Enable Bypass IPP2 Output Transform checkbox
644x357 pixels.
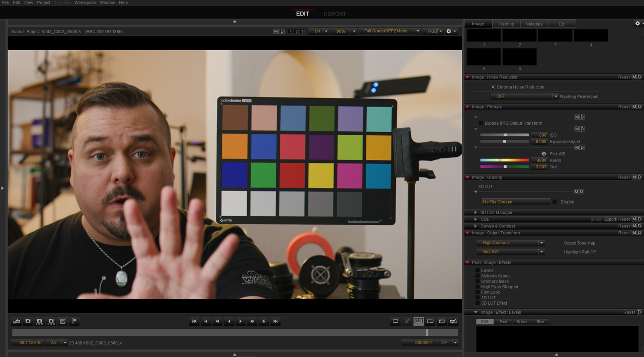[x=481, y=123]
